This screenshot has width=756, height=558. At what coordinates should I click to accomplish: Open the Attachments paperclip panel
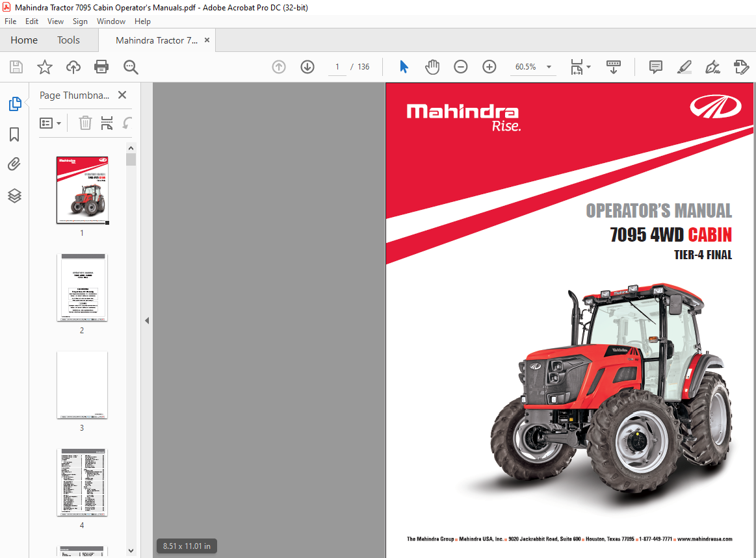14,164
